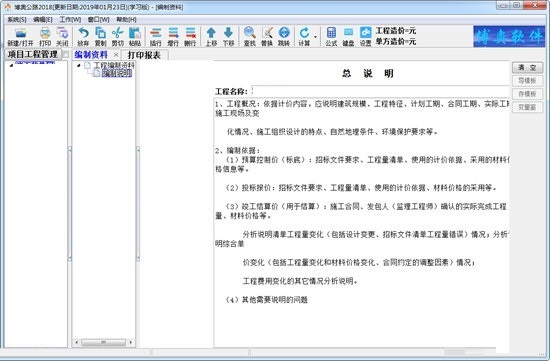The height and width of the screenshot is (361, 550).
Task: Close the 编制资料 tab
Action: [x=116, y=55]
